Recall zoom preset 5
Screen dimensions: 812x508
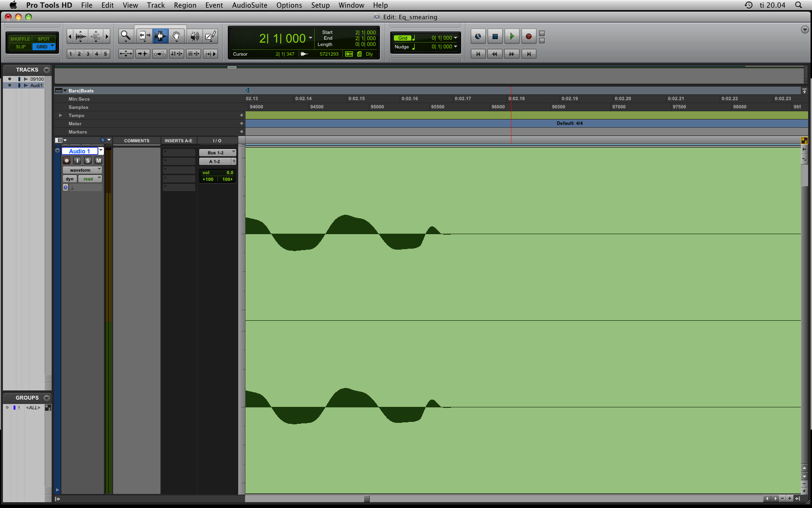(x=105, y=54)
